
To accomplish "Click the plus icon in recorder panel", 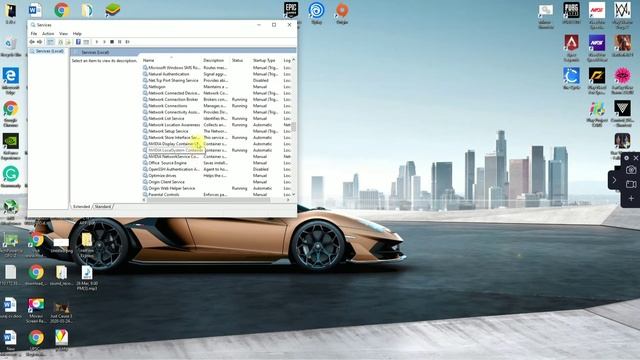I will click(x=631, y=198).
